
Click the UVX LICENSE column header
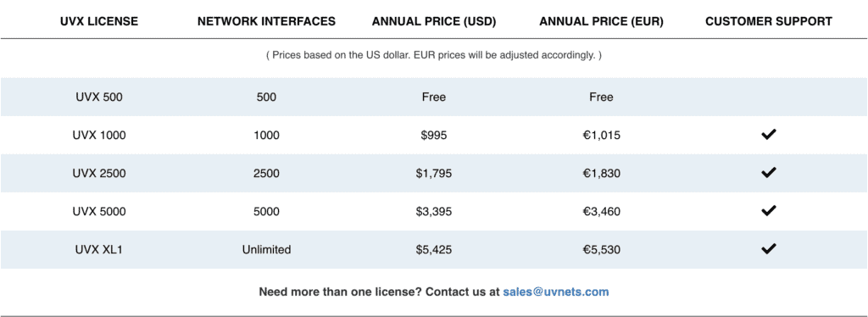click(x=99, y=21)
